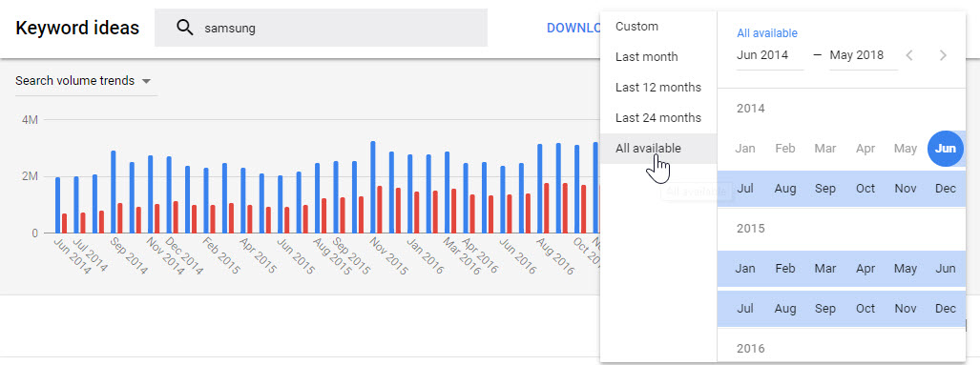Screen dimensions: 980x365
Task: Click Sep in the 2015 second row
Action: (x=825, y=309)
